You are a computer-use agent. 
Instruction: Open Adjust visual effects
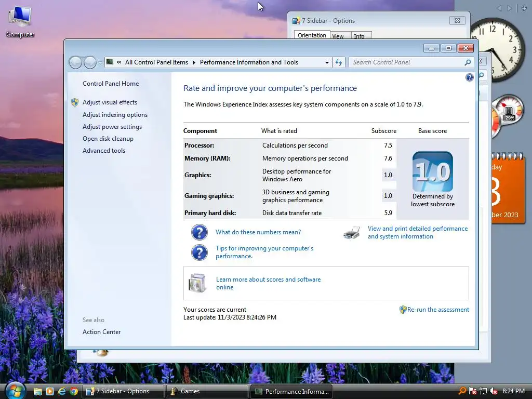[110, 102]
